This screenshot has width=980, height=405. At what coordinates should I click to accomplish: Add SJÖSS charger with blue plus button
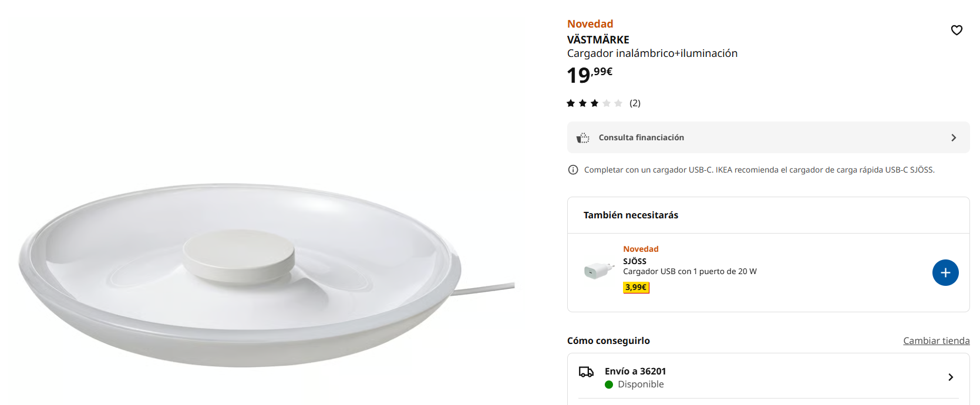click(x=945, y=273)
